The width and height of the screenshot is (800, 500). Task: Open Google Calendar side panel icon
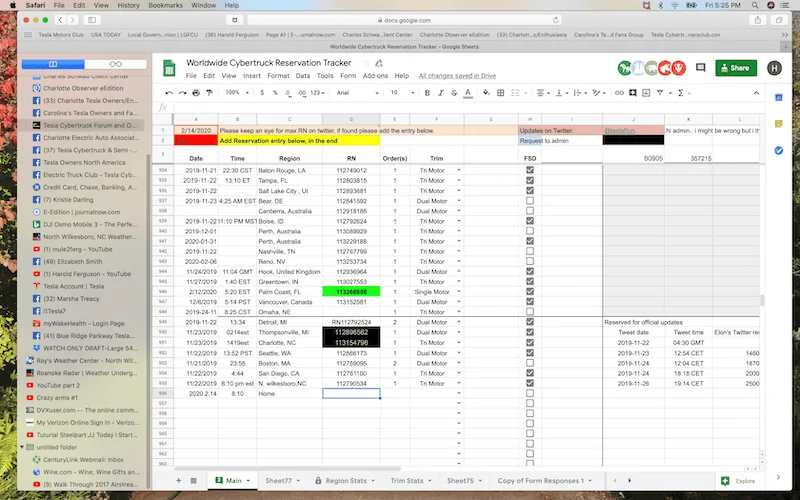click(779, 97)
